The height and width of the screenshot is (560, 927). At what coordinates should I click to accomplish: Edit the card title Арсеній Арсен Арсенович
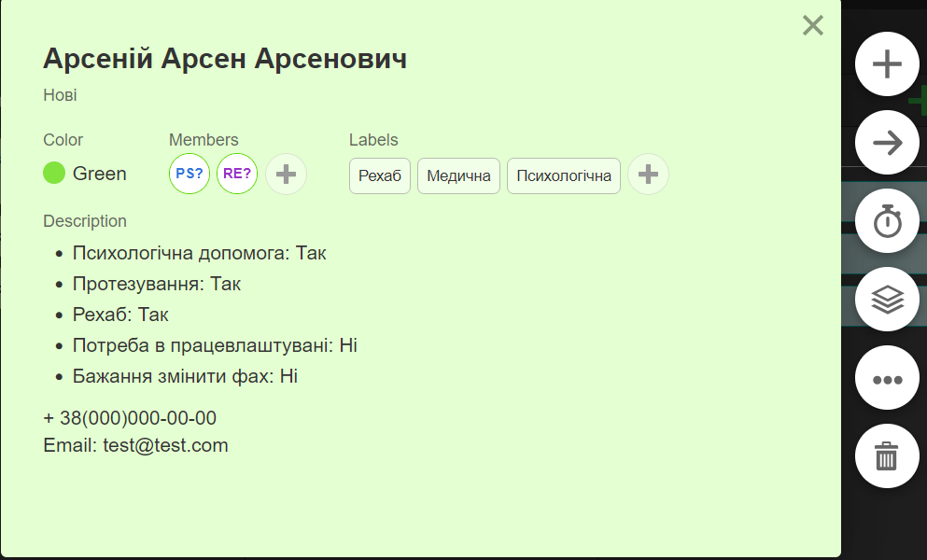click(x=224, y=59)
